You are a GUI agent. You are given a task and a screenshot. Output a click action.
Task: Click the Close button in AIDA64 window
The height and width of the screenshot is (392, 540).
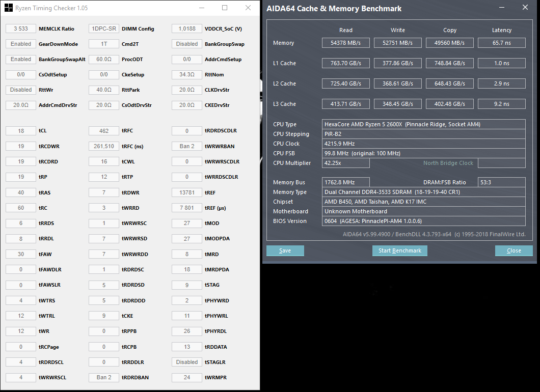514,250
